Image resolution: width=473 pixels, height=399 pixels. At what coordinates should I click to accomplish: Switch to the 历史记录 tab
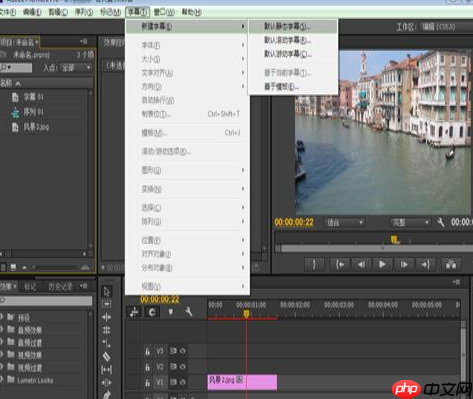[x=60, y=286]
